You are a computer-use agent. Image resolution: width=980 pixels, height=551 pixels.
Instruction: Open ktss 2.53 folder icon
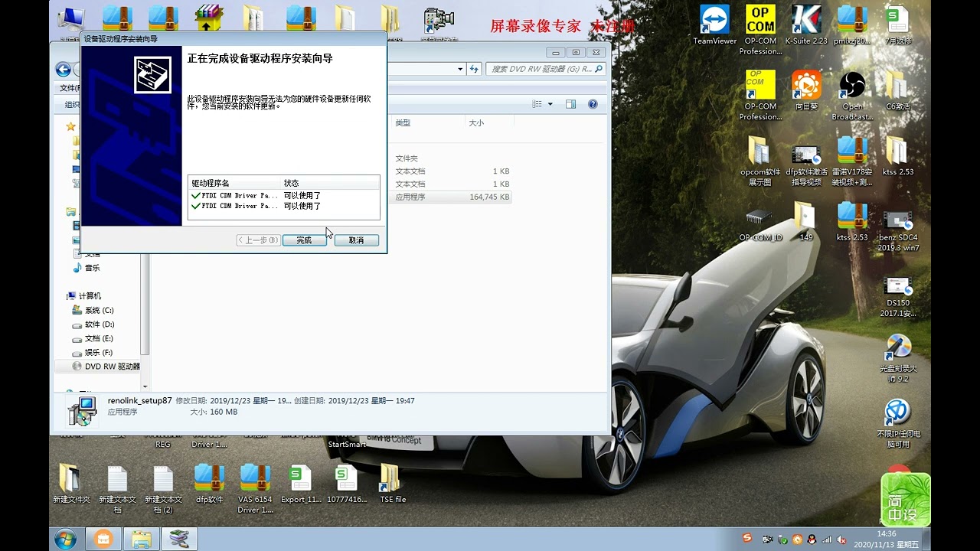(x=898, y=156)
